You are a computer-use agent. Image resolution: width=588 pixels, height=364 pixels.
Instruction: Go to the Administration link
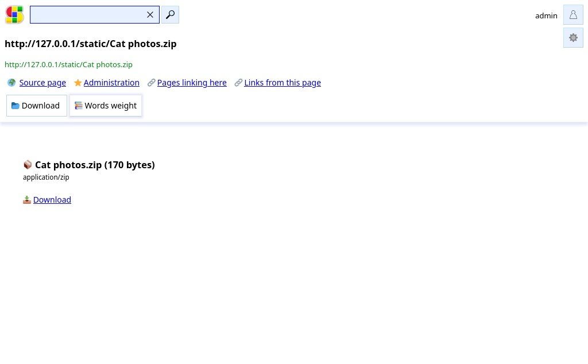(x=111, y=83)
